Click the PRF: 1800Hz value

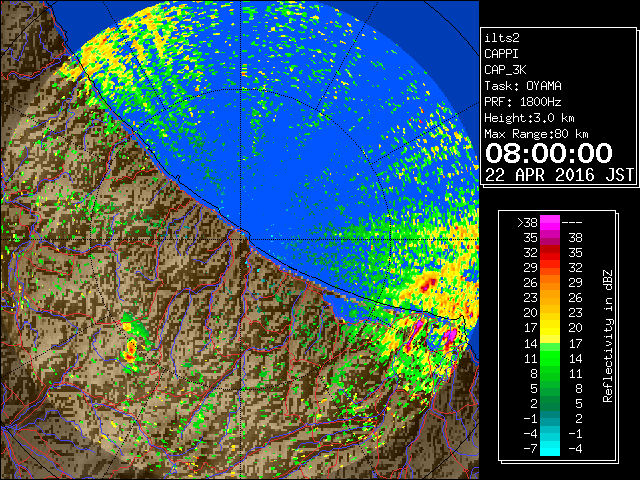(x=523, y=102)
